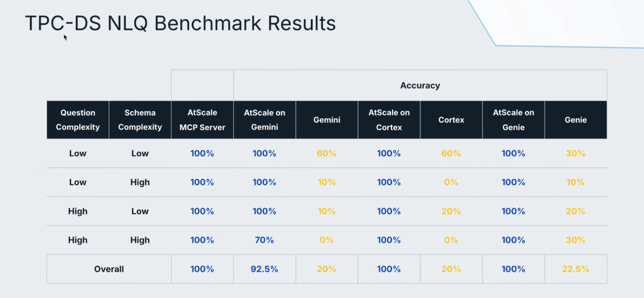Click the AtScale on Genie column header
This screenshot has height=298, width=644.
point(513,120)
